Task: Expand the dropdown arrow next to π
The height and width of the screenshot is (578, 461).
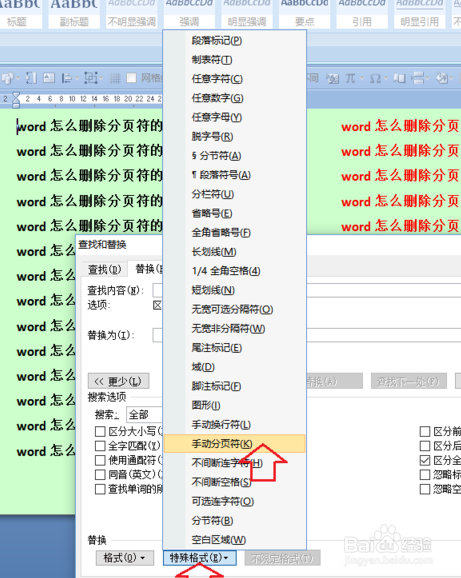Action: coord(362,78)
